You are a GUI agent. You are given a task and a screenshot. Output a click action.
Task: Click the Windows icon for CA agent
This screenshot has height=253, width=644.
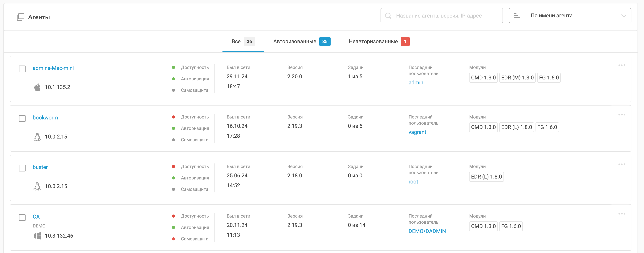(37, 236)
